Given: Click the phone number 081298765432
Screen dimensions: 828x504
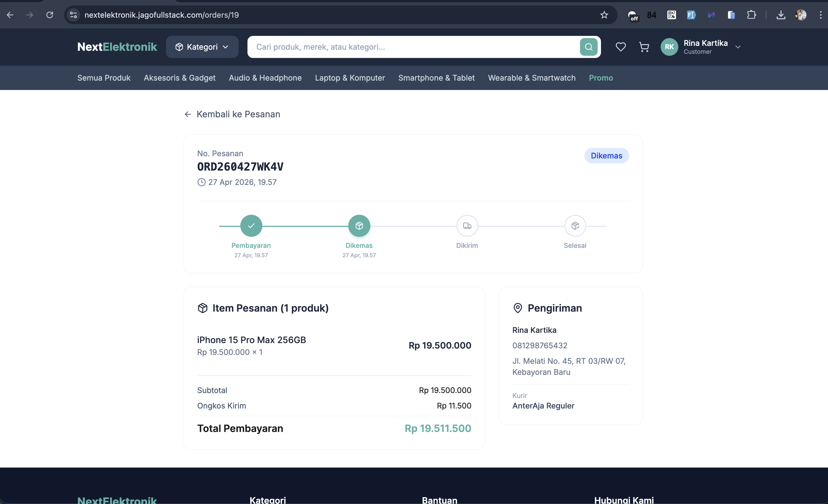Looking at the screenshot, I should [x=540, y=346].
